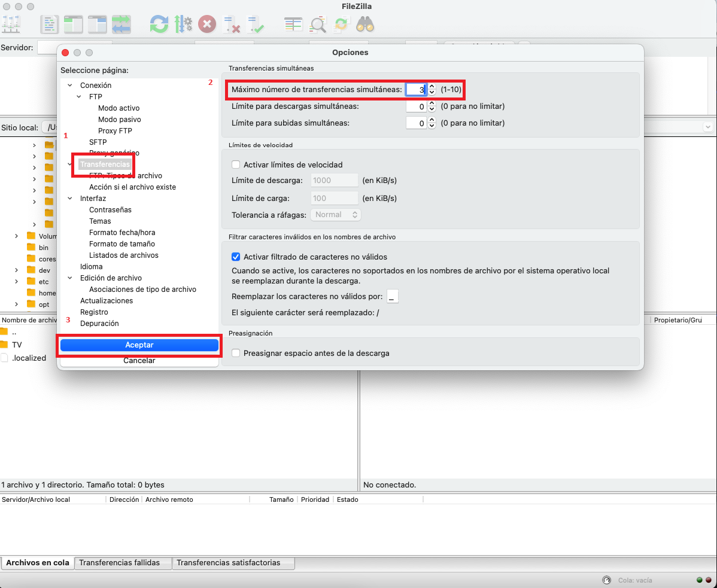
Task: Expand the opt folder in the local tree
Action: pyautogui.click(x=17, y=304)
